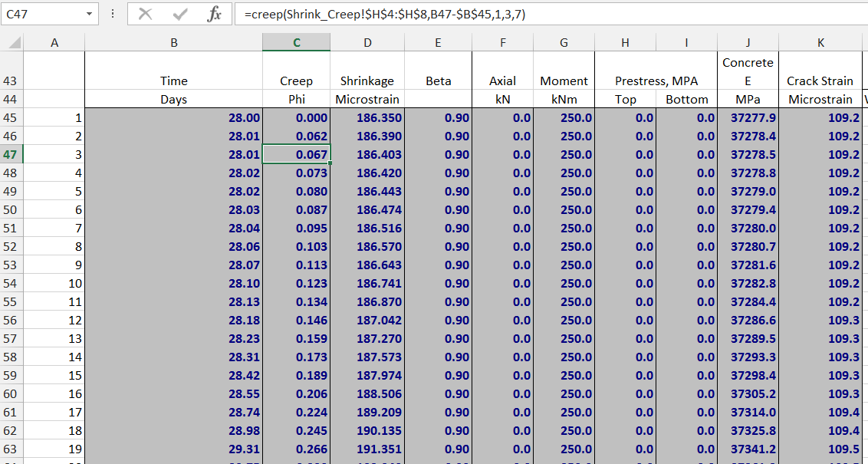The width and height of the screenshot is (868, 464).
Task: Click Time cell showing 28.98 days
Action: click(173, 430)
